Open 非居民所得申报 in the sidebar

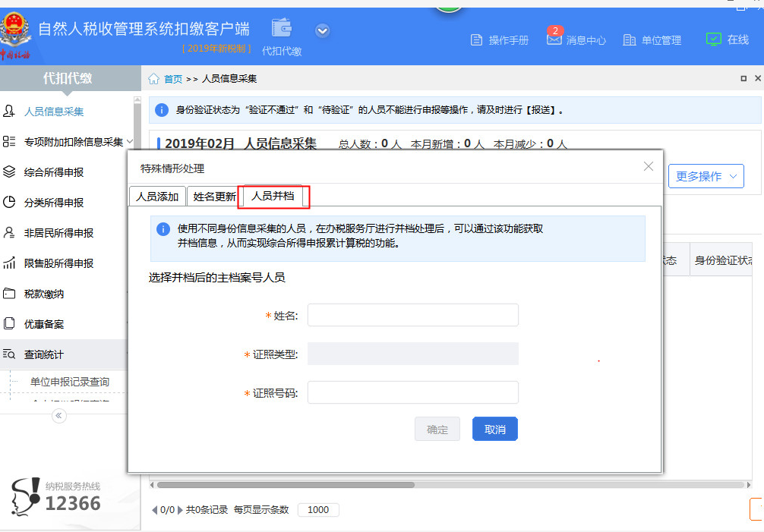(x=58, y=233)
